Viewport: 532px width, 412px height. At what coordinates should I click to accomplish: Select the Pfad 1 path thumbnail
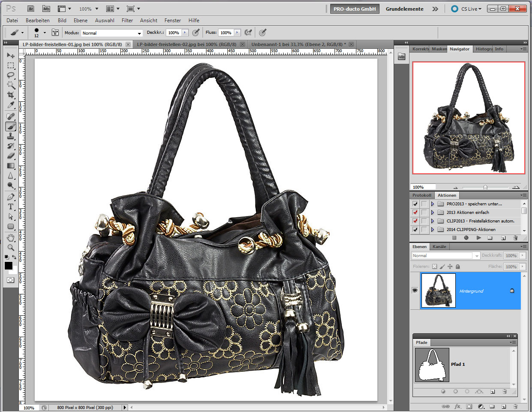(x=432, y=365)
